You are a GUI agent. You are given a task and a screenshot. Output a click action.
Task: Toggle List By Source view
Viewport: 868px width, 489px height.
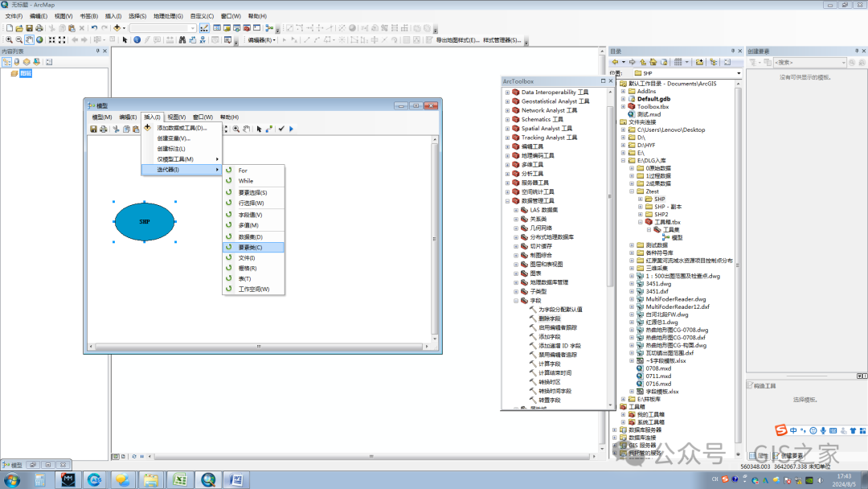click(17, 62)
